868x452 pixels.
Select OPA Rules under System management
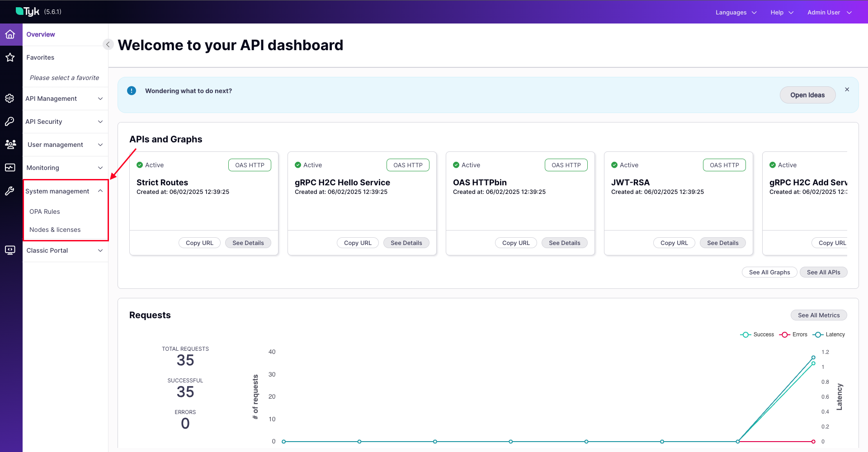click(45, 211)
